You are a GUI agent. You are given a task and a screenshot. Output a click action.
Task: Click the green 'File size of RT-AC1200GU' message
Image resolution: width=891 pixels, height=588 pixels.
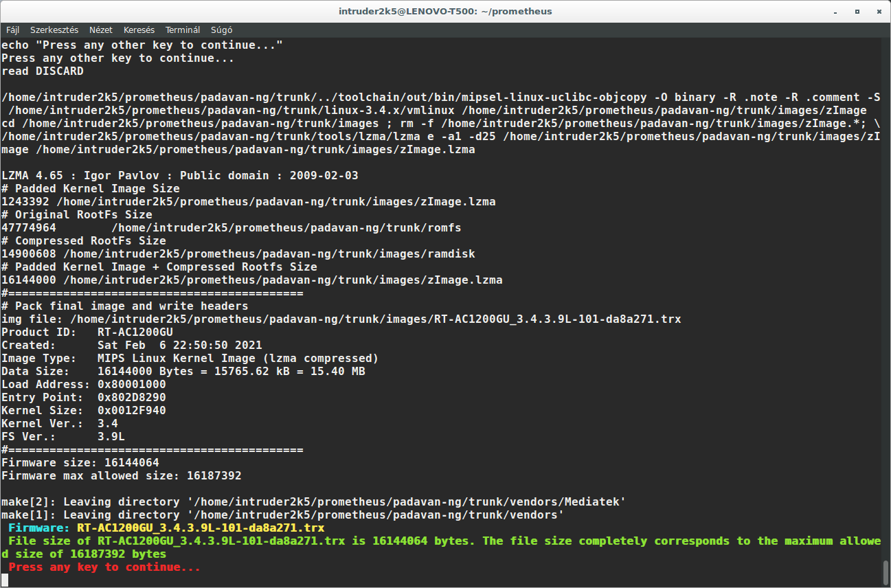coord(441,547)
